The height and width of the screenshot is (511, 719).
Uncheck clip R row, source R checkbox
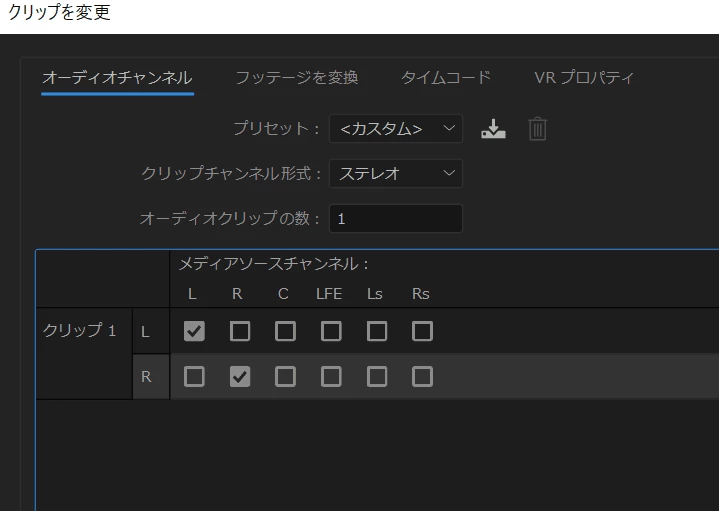(240, 377)
